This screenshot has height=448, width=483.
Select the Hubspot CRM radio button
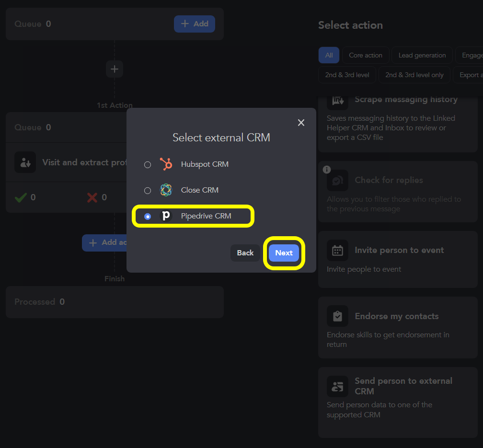(x=148, y=165)
